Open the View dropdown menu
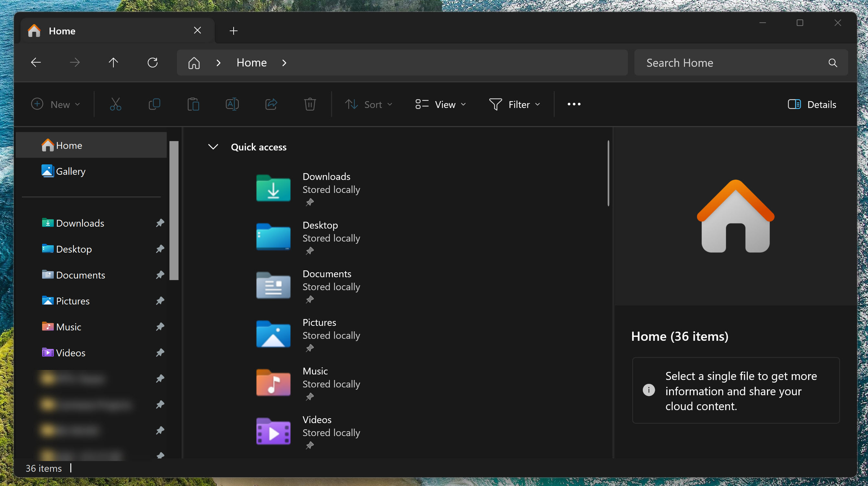The height and width of the screenshot is (486, 868). pyautogui.click(x=440, y=104)
